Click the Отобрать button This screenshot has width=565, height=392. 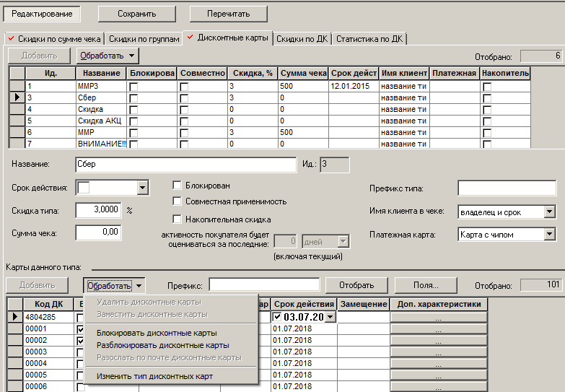[356, 285]
